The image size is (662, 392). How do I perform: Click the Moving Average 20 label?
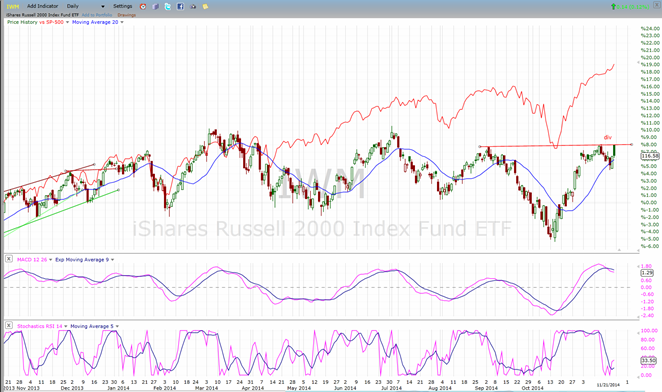pos(95,22)
